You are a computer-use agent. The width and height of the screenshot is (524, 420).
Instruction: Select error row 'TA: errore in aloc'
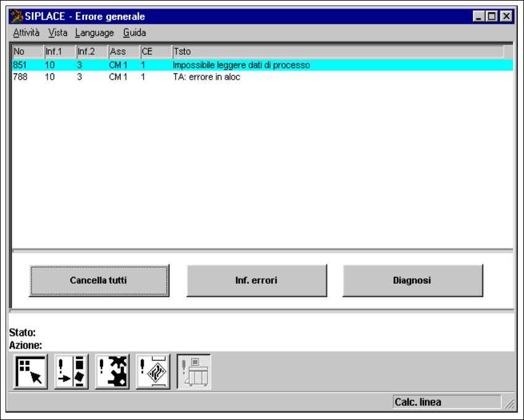[x=263, y=77]
